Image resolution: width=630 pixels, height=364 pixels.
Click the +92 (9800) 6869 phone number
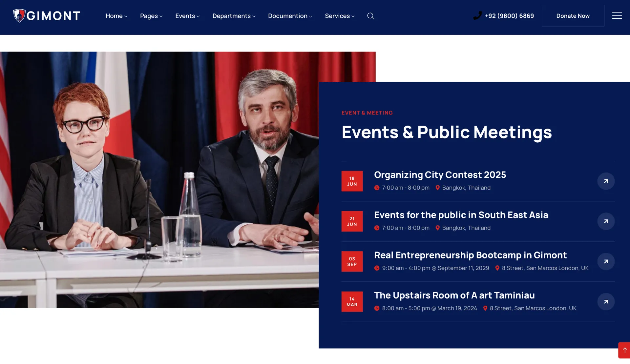509,16
